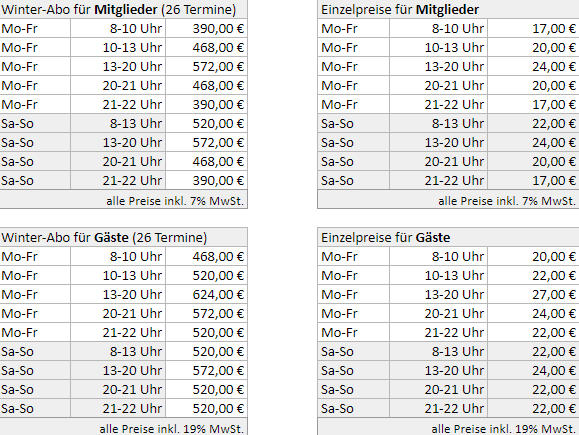
Task: Click the Einzelpreise für Gäste header
Action: (x=448, y=237)
